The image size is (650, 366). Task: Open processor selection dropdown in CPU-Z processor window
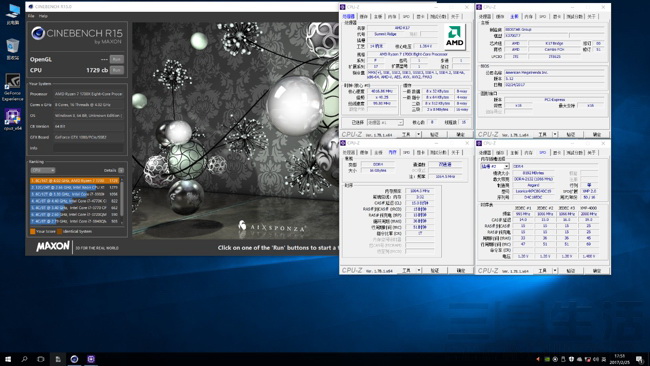(385, 123)
